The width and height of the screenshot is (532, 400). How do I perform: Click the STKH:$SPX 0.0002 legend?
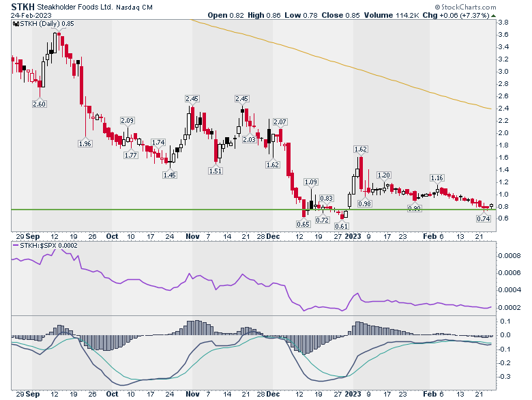coord(45,246)
